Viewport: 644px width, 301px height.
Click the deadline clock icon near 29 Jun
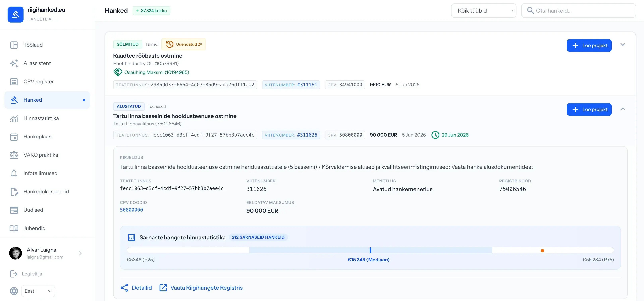tap(435, 135)
